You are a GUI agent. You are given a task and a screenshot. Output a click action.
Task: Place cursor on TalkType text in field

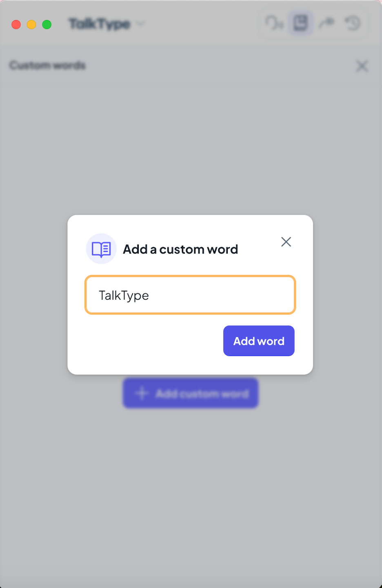point(124,295)
